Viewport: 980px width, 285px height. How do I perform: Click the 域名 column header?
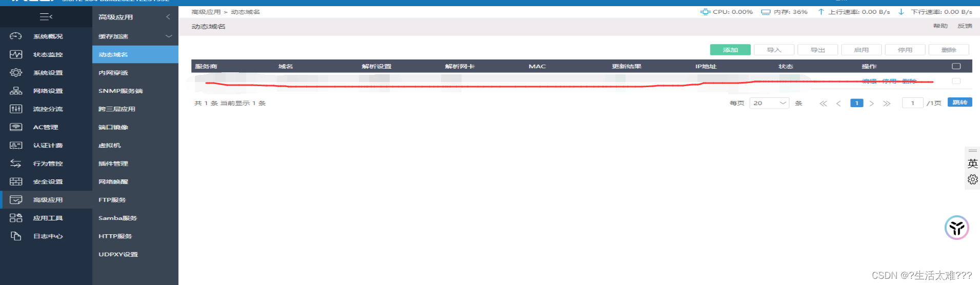point(286,66)
